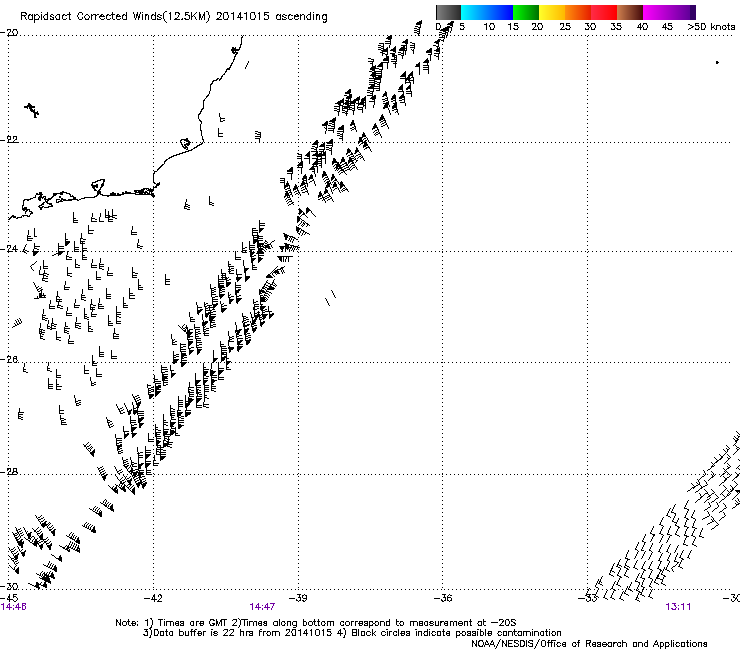Click the '-42' longitude axis label

point(153,598)
